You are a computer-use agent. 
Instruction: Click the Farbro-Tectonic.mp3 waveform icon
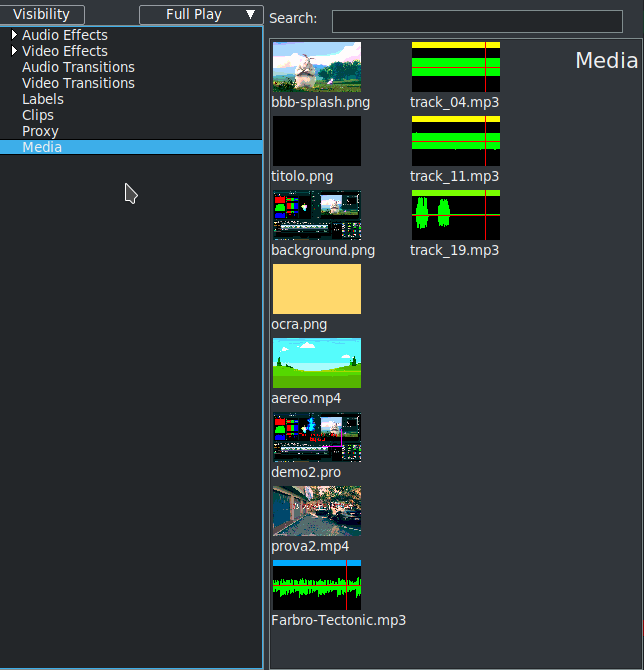[316, 585]
